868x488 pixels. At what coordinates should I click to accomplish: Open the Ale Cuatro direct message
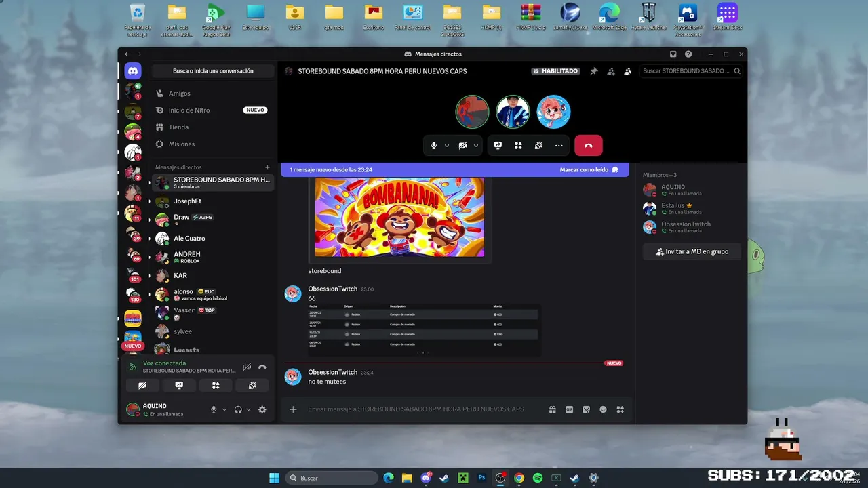(213, 239)
